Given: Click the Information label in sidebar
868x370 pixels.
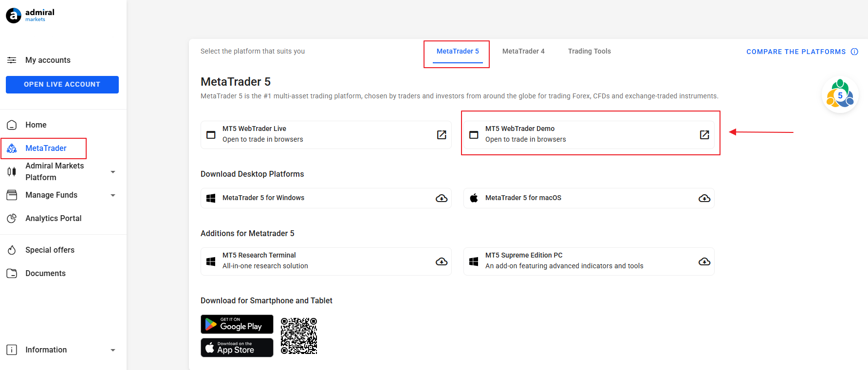Looking at the screenshot, I should tap(46, 350).
